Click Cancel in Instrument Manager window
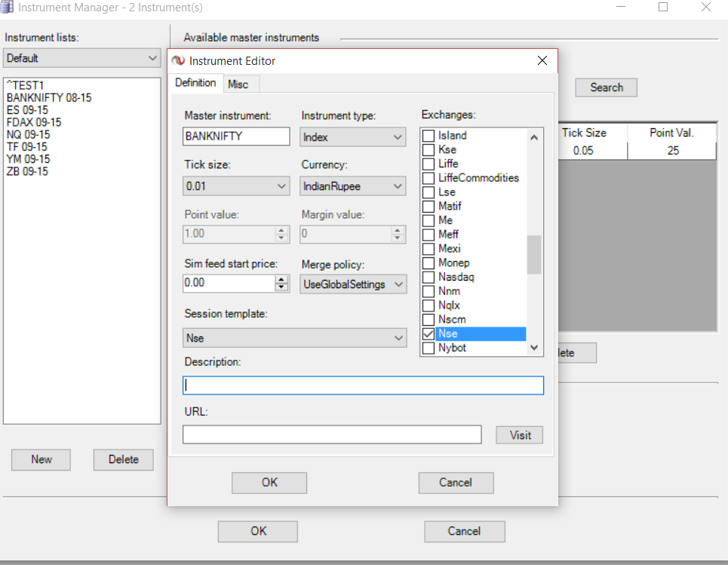 tap(465, 531)
